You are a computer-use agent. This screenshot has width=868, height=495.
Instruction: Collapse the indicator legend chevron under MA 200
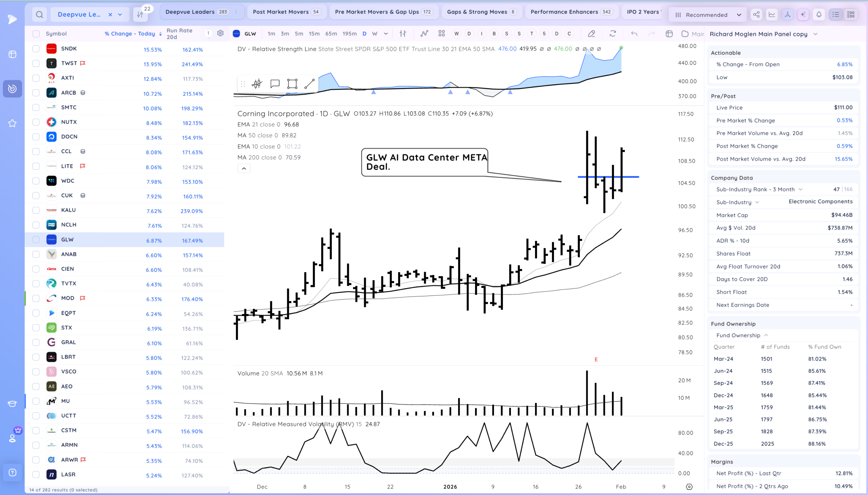[x=244, y=168]
